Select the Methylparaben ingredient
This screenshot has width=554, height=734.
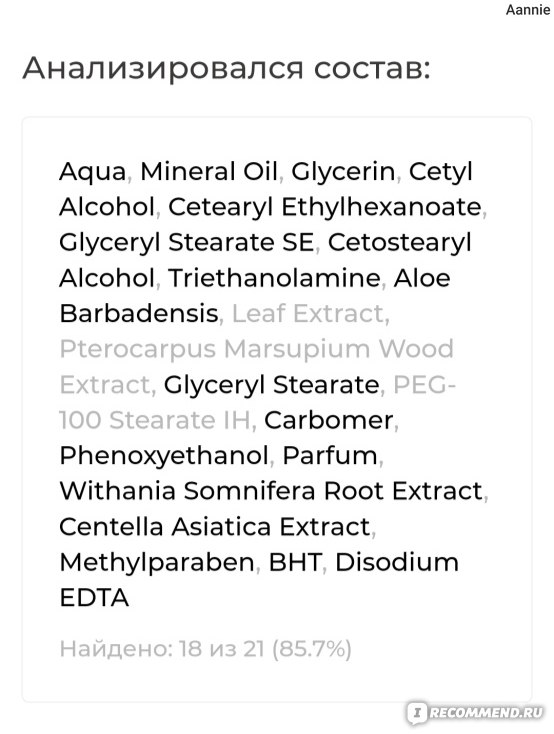pyautogui.click(x=157, y=562)
